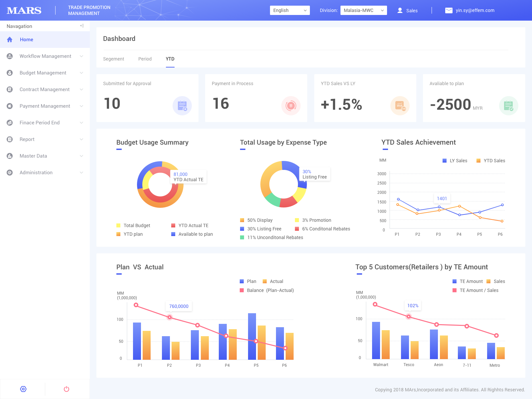Expand Workflow Management chevron

81,56
